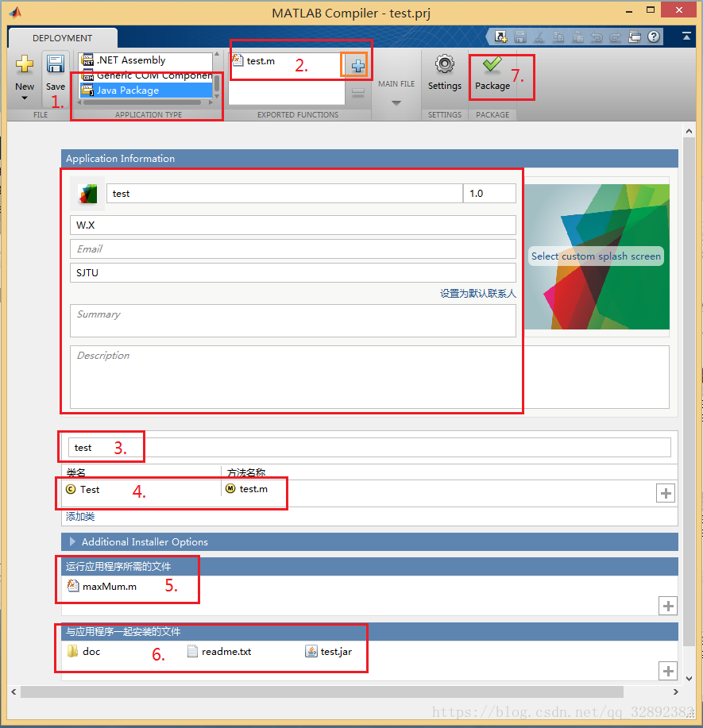This screenshot has height=728, width=703.
Task: Click the application icon thumbnail next to name
Action: (87, 194)
